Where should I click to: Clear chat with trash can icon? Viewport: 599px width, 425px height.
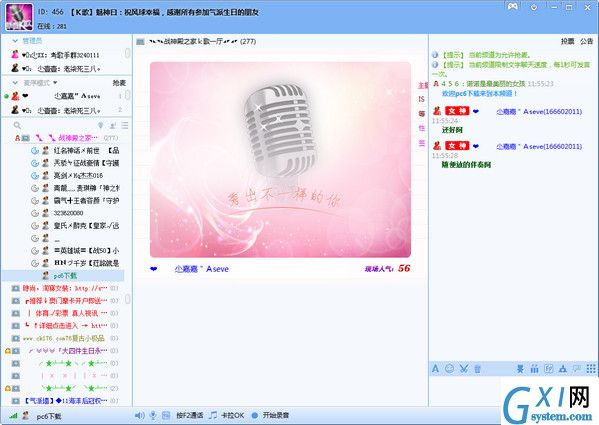point(478,368)
